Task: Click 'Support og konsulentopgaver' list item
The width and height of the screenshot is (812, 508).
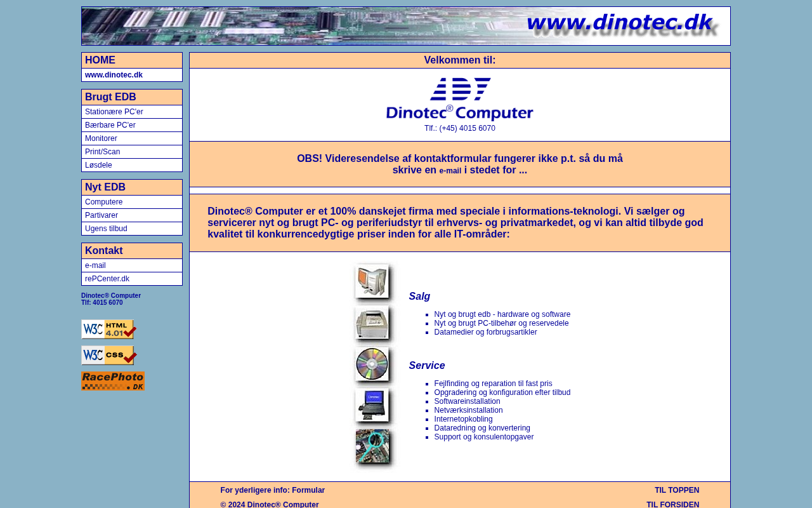Action: 484,437
